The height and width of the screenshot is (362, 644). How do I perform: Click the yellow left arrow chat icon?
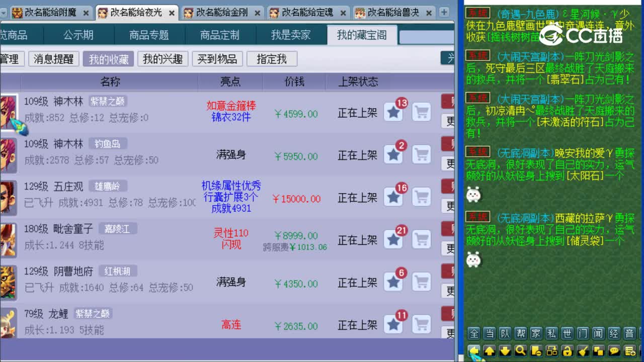coord(474,351)
